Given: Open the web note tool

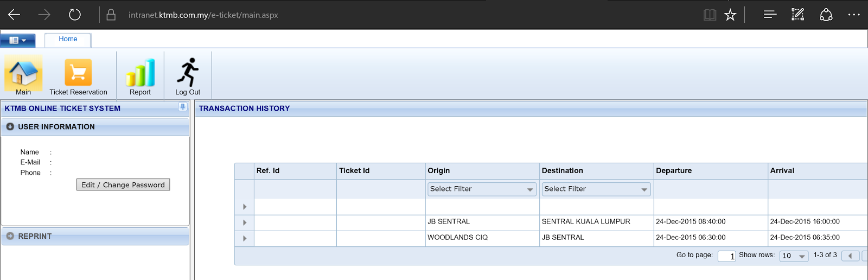Looking at the screenshot, I should tap(797, 15).
